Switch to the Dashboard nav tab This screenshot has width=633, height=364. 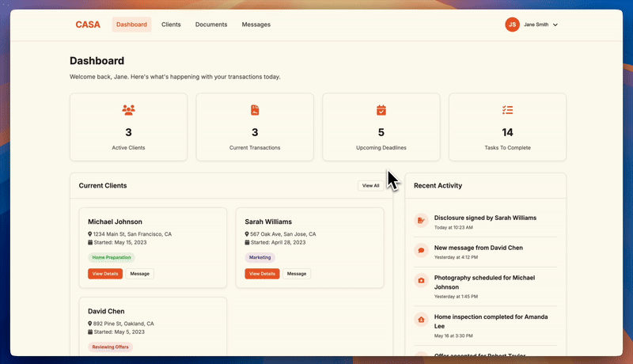pos(131,25)
